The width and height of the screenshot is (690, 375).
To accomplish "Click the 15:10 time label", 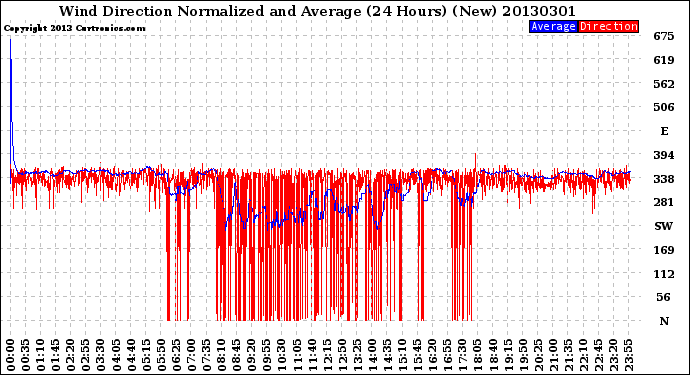I will (402, 355).
